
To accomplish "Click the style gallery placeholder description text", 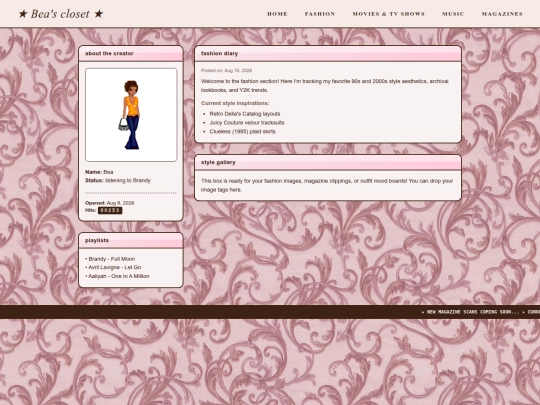I will point(327,185).
